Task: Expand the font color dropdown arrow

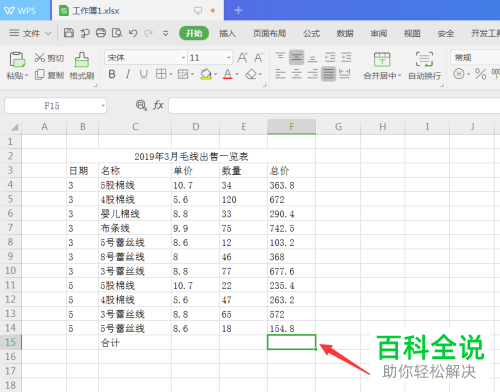Action: pos(237,74)
